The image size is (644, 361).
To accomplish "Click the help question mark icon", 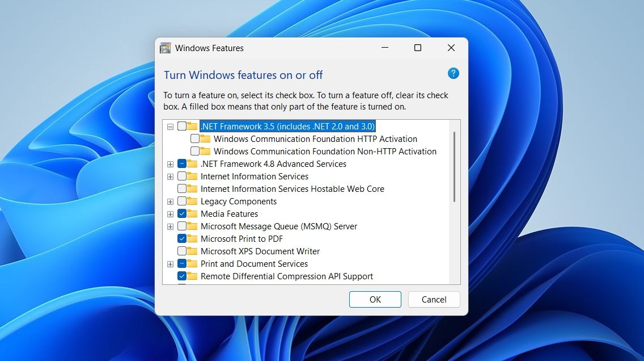I will coord(453,74).
